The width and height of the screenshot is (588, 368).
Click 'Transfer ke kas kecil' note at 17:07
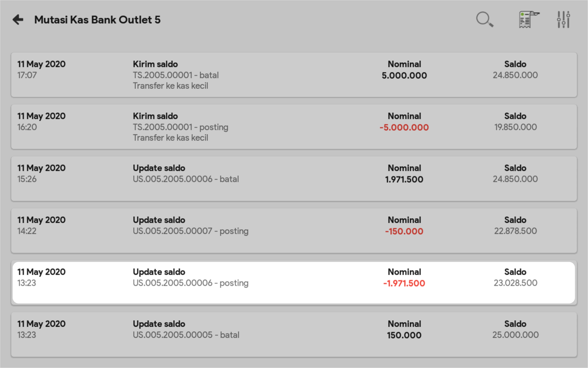(170, 86)
